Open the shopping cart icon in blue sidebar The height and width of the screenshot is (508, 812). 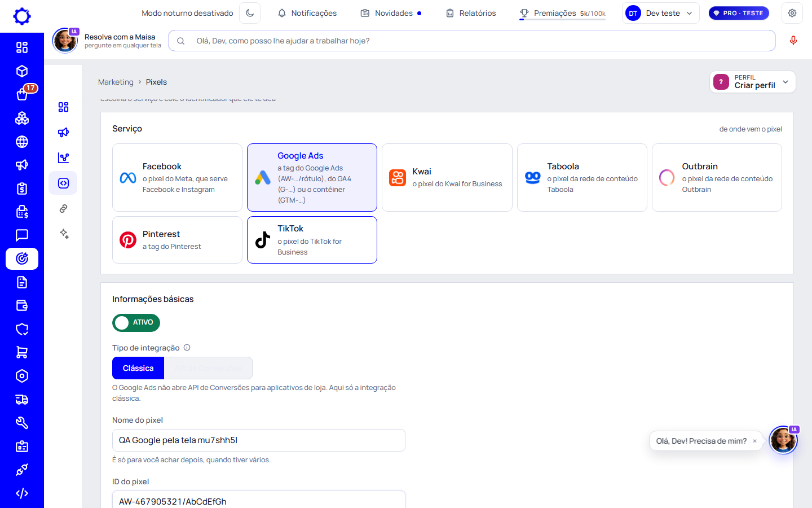click(x=22, y=352)
